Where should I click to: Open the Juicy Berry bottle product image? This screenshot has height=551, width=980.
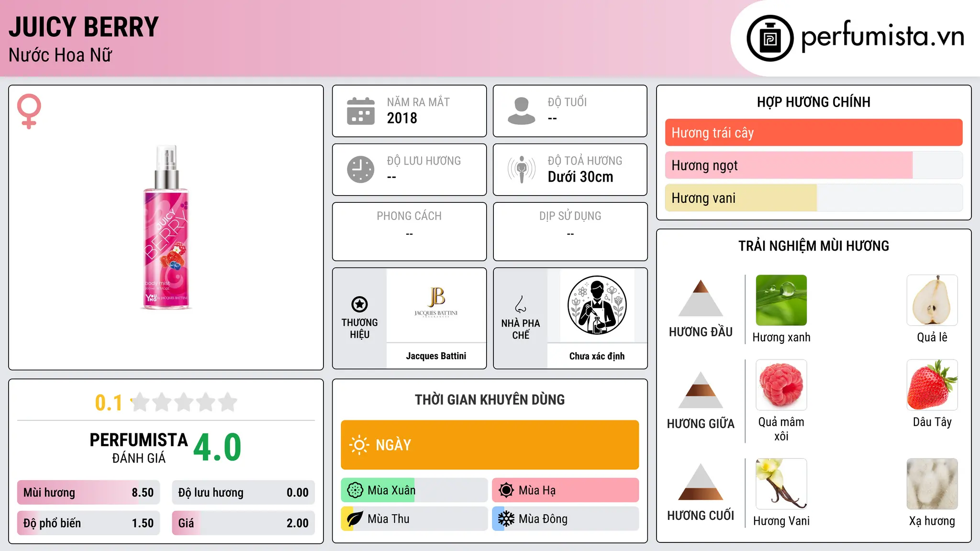167,227
